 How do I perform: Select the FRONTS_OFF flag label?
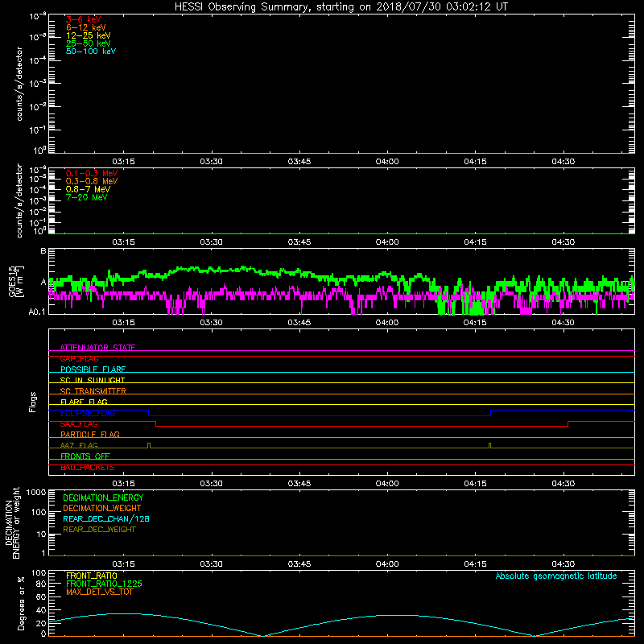tap(85, 456)
